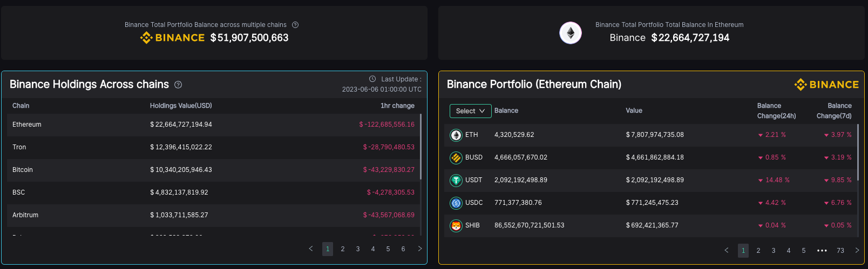
Task: Click the clock icon by Last Update
Action: click(x=372, y=79)
